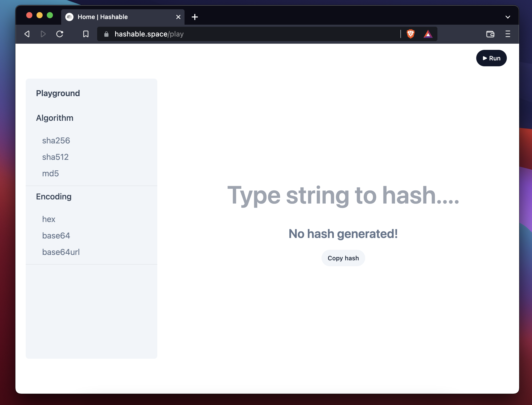The width and height of the screenshot is (532, 405).
Task: Bookmark this page with the bookmark icon
Action: click(x=86, y=34)
